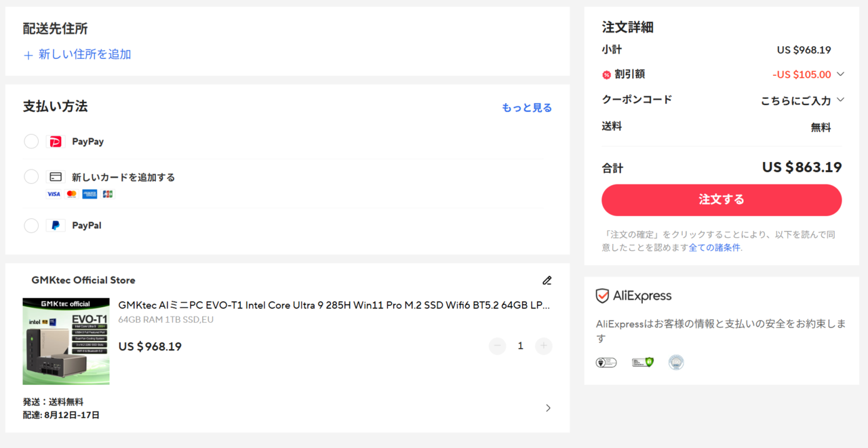Increase quantity with plus button
This screenshot has height=448, width=868.
tap(544, 346)
